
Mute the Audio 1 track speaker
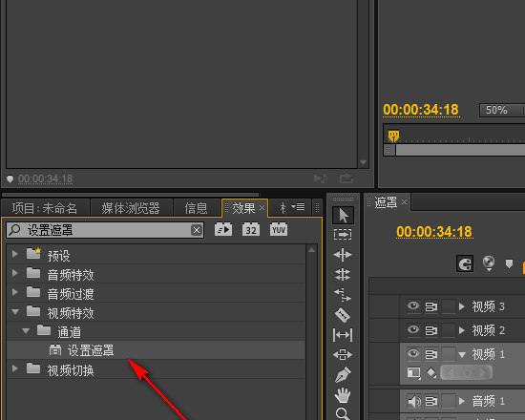click(x=414, y=401)
